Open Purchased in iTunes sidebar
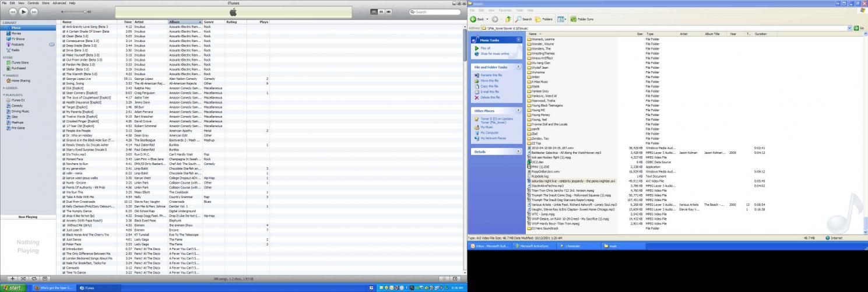Screen dimensions: 868x292 (x=19, y=68)
